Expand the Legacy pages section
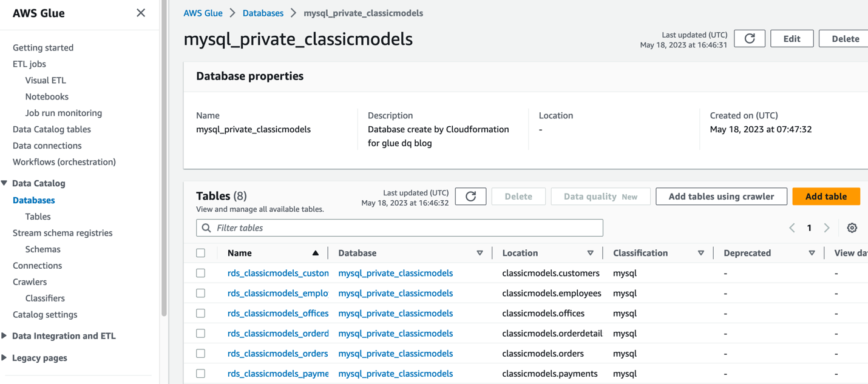The height and width of the screenshot is (384, 868). [x=4, y=358]
